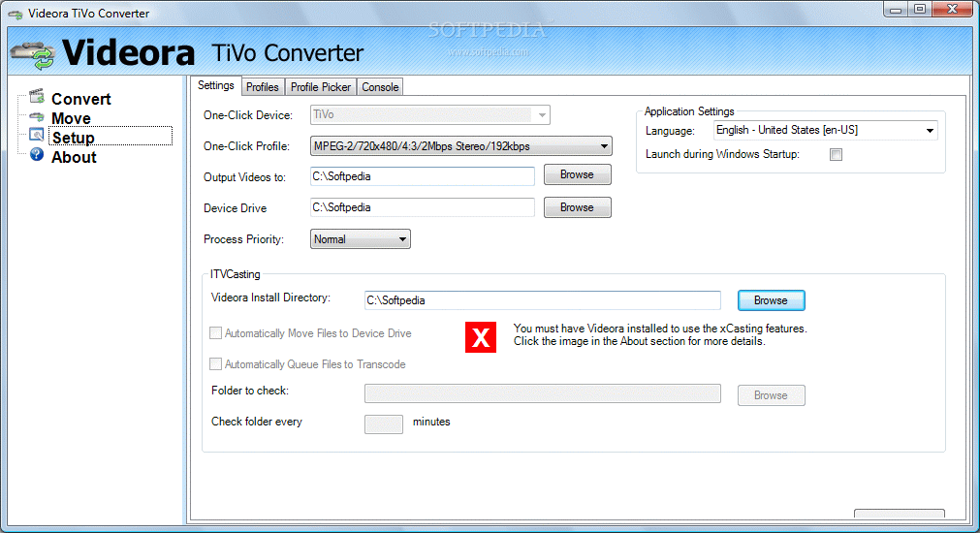Switch to the Profiles tab
This screenshot has width=980, height=533.
click(263, 87)
